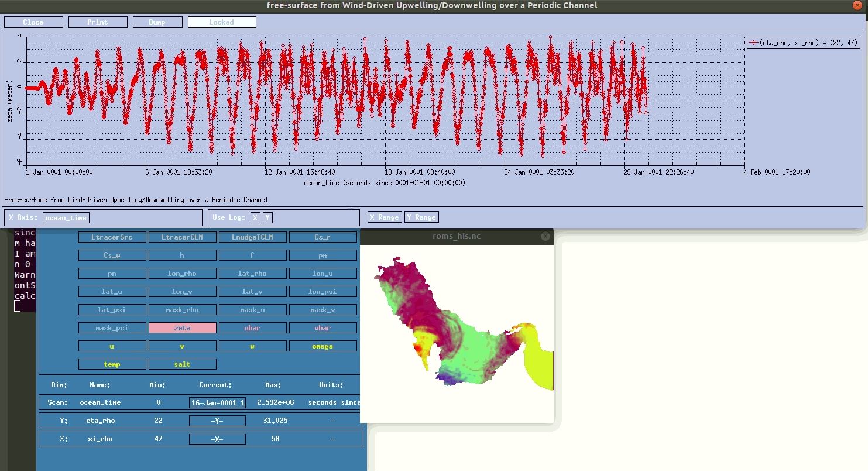
Task: Toggle logarithmic scale for X axis
Action: pyautogui.click(x=255, y=217)
